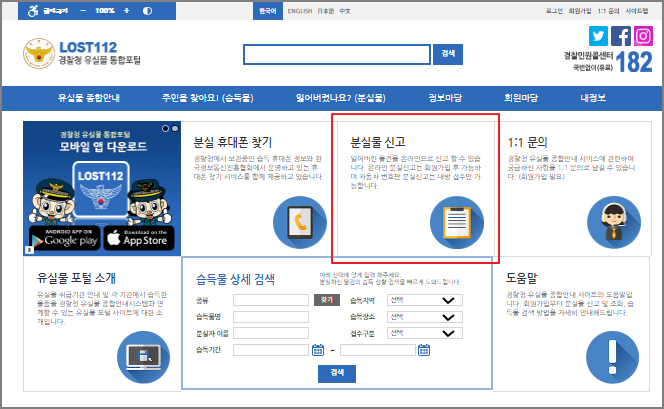
Task: Open the 분실 휴대폰 찾기 heading
Action: 233,142
